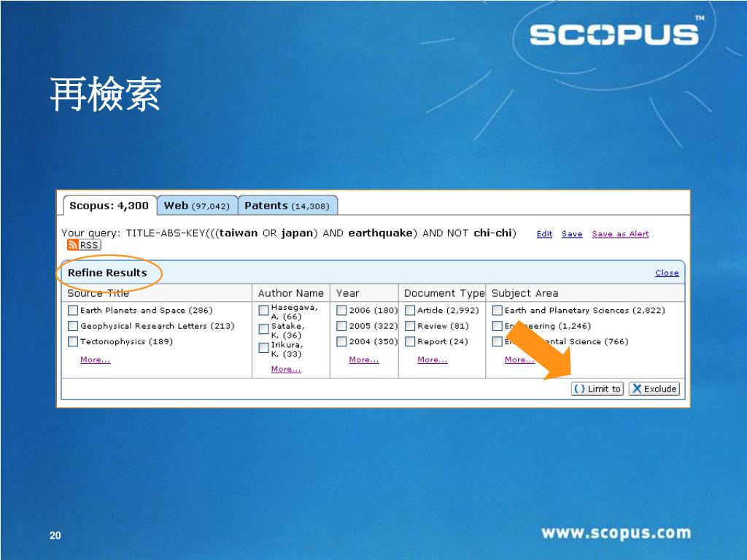Expand More... under Document Type
The width and height of the screenshot is (747, 560).
(433, 359)
